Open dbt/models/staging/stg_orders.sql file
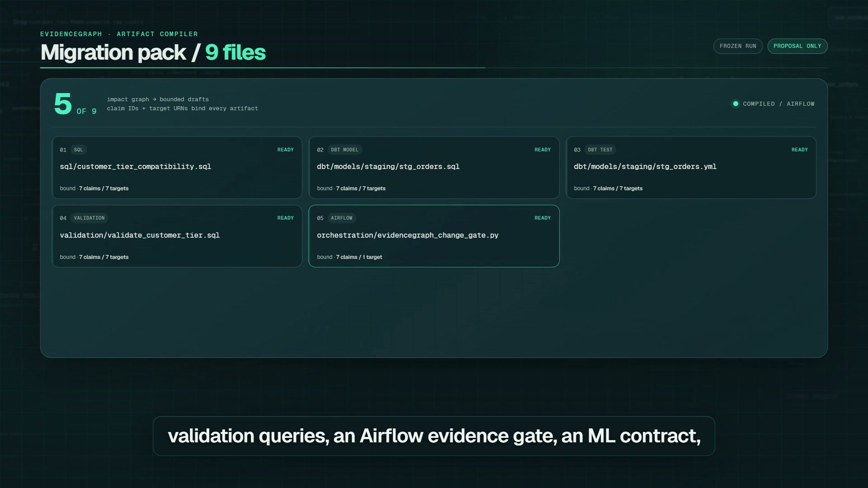Viewport: 868px width, 488px height. click(434, 168)
